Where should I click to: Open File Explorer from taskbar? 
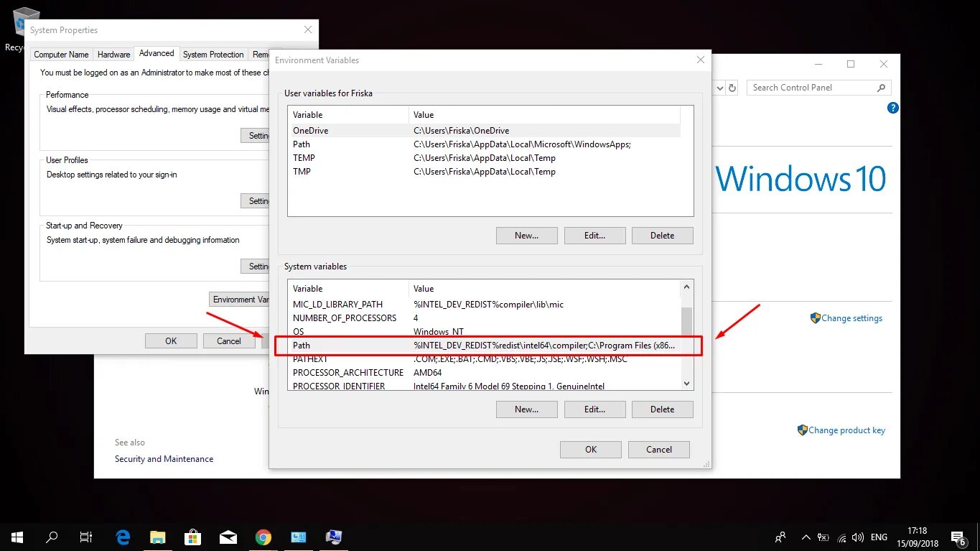158,537
